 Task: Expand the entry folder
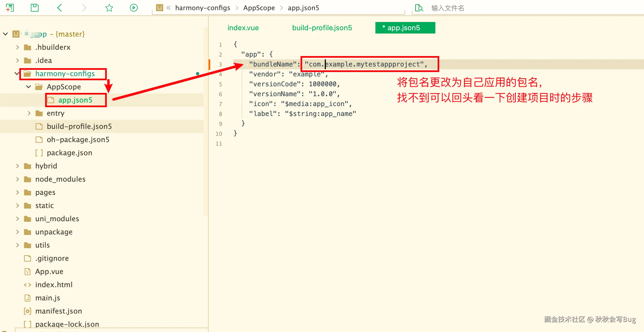pyautogui.click(x=29, y=113)
